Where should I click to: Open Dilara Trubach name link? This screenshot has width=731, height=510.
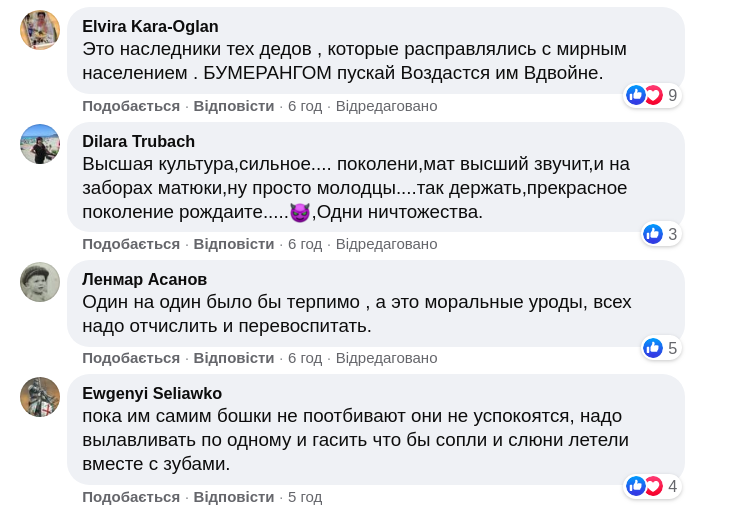tap(138, 141)
